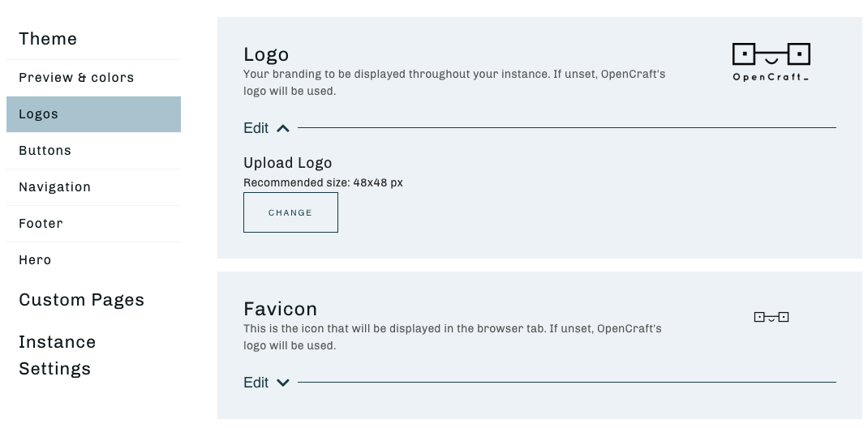This screenshot has height=428, width=868.
Task: Select the Logos sidebar item
Action: [93, 114]
